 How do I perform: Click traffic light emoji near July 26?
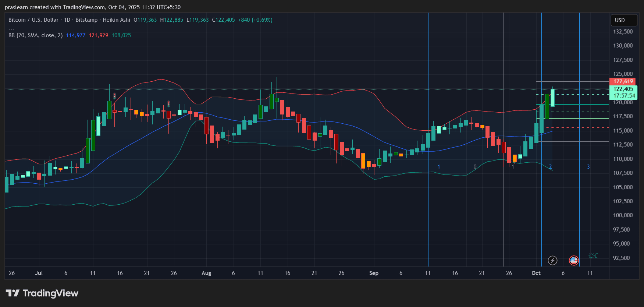[169, 104]
